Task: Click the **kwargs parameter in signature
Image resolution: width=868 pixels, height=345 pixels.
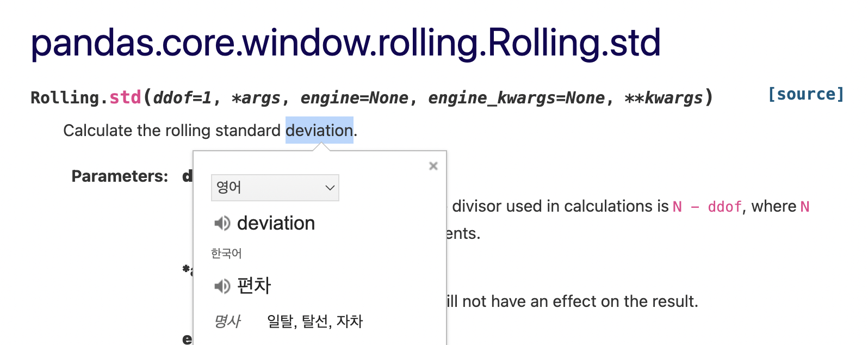Action: coord(664,98)
